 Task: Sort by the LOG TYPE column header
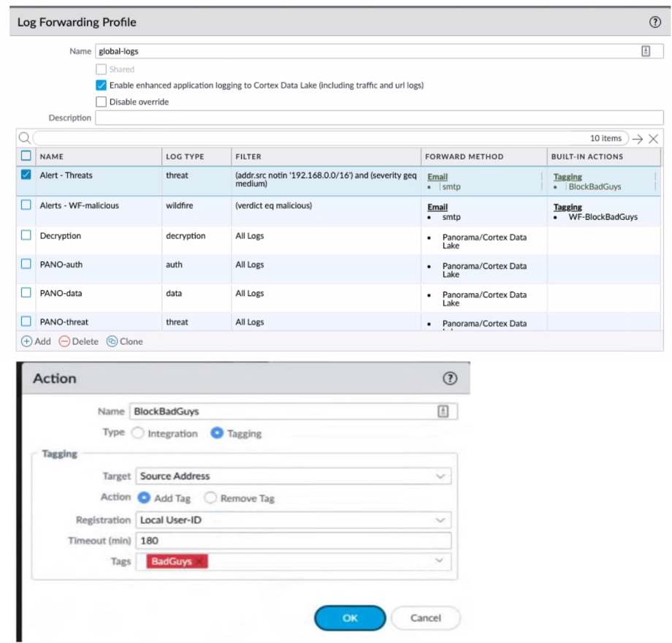[186, 156]
